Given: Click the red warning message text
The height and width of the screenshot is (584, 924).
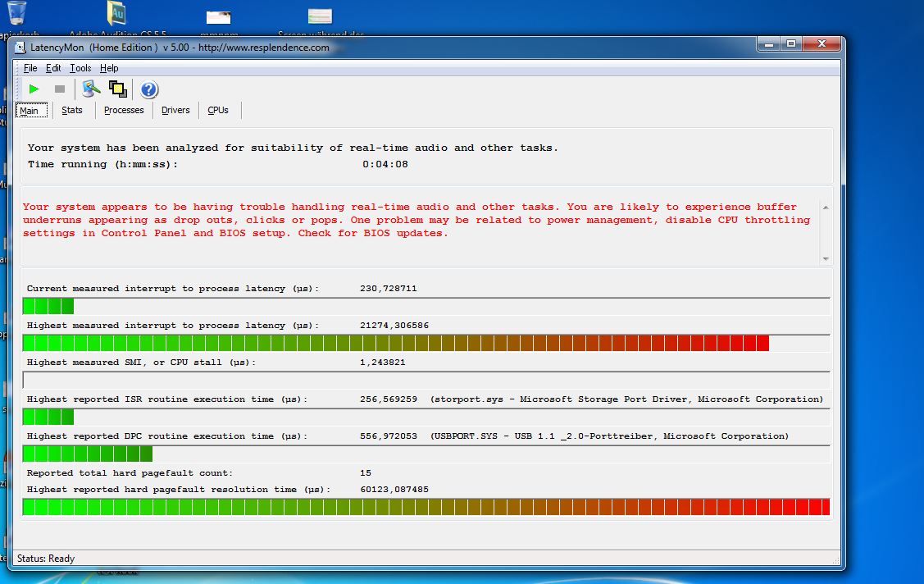Looking at the screenshot, I should click(416, 220).
